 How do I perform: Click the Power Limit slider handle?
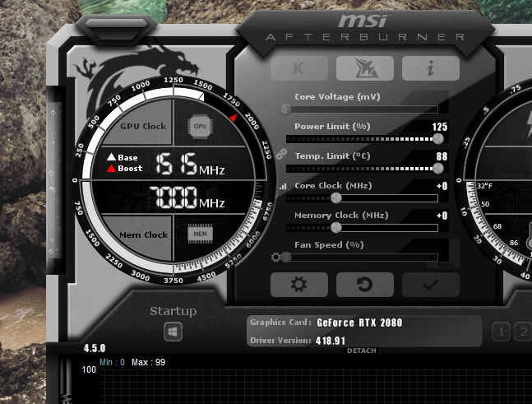point(438,138)
